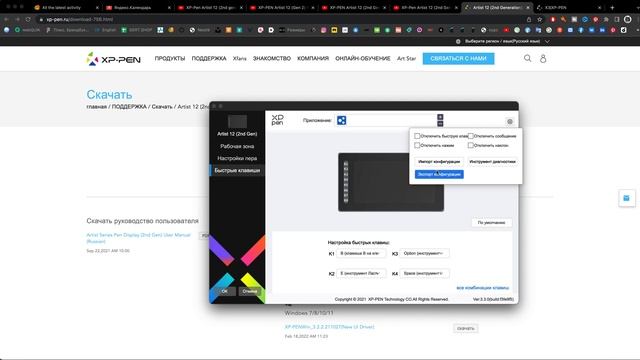Image resolution: width=640 pixels, height=360 pixels.
Task: Click the XP-PEN website logo
Action: (x=113, y=59)
